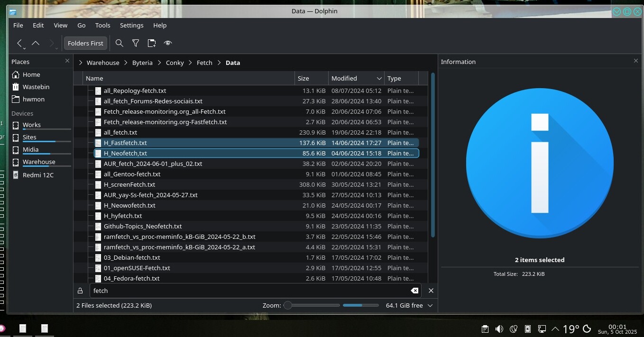
Task: Clear the filter text with the backspace icon
Action: [x=414, y=291]
